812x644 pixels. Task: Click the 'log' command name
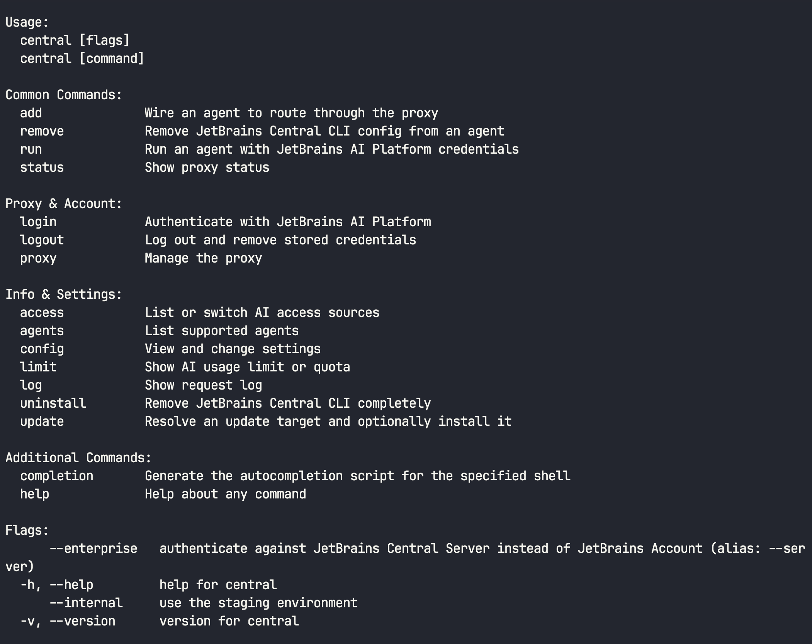pyautogui.click(x=31, y=385)
